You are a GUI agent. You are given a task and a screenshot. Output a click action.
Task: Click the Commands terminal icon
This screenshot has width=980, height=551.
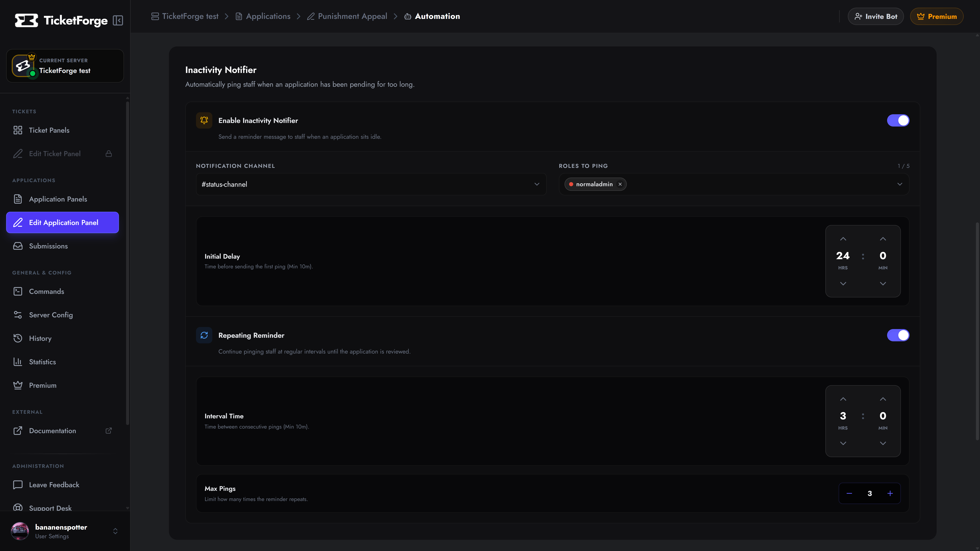pos(18,291)
